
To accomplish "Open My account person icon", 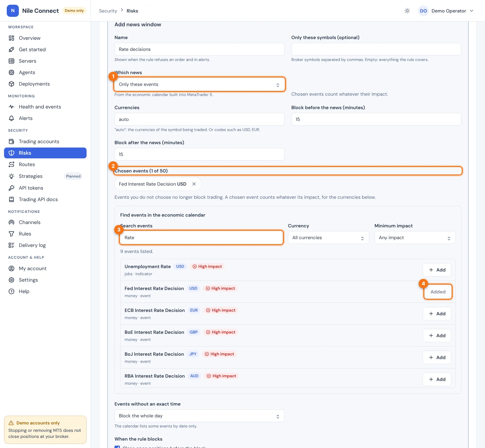I will (x=11, y=268).
